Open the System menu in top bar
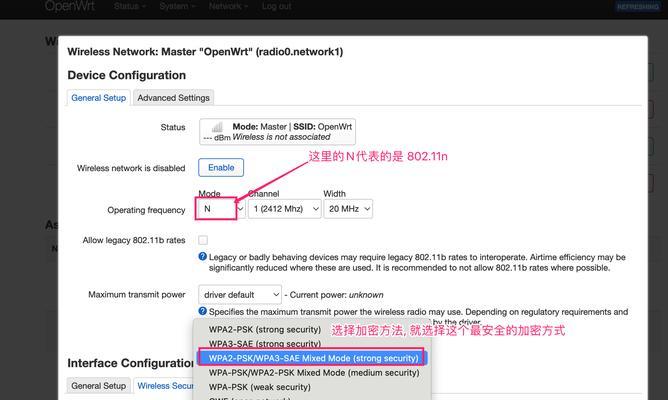Screen dimensions: 668x400 coord(177,6)
